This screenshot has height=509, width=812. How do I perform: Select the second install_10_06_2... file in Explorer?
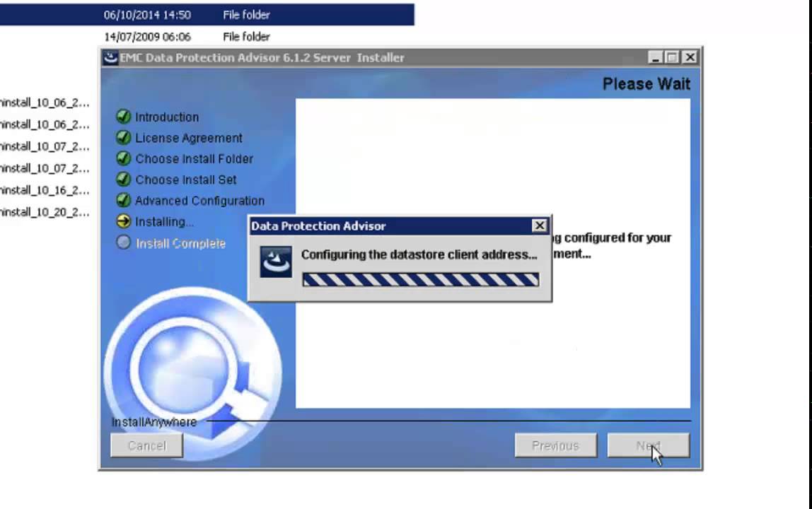click(x=45, y=124)
